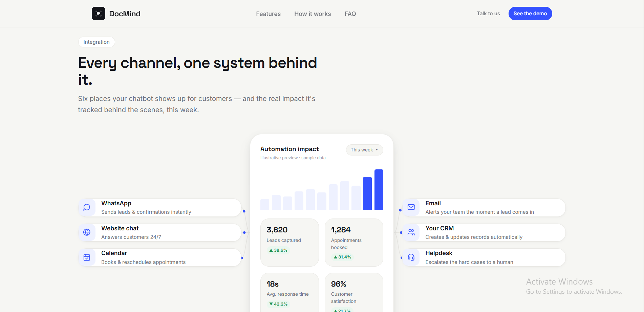Click the DocMind brand name

[125, 14]
